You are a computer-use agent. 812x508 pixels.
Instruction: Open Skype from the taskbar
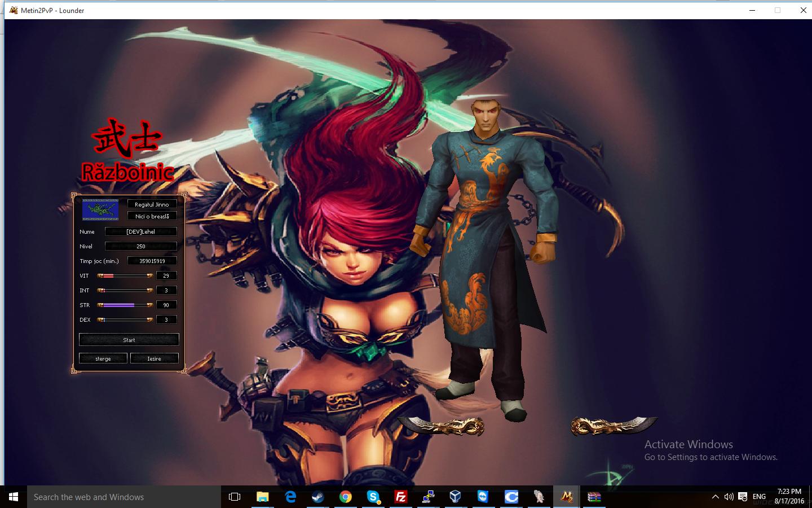tap(373, 497)
